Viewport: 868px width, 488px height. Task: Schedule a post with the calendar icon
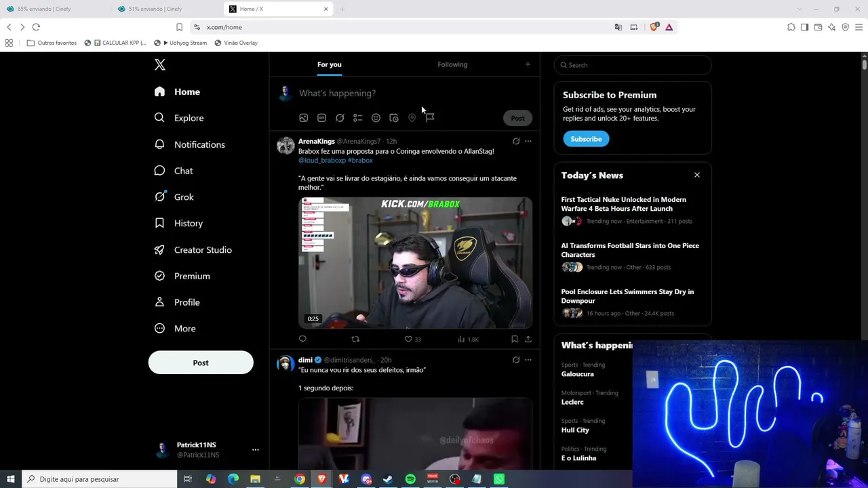coord(394,118)
